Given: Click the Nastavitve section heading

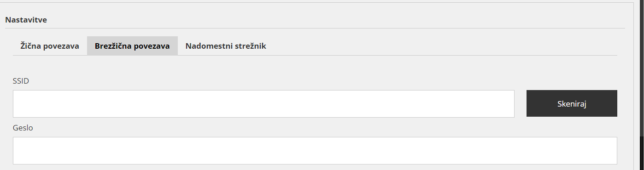Looking at the screenshot, I should pos(26,20).
